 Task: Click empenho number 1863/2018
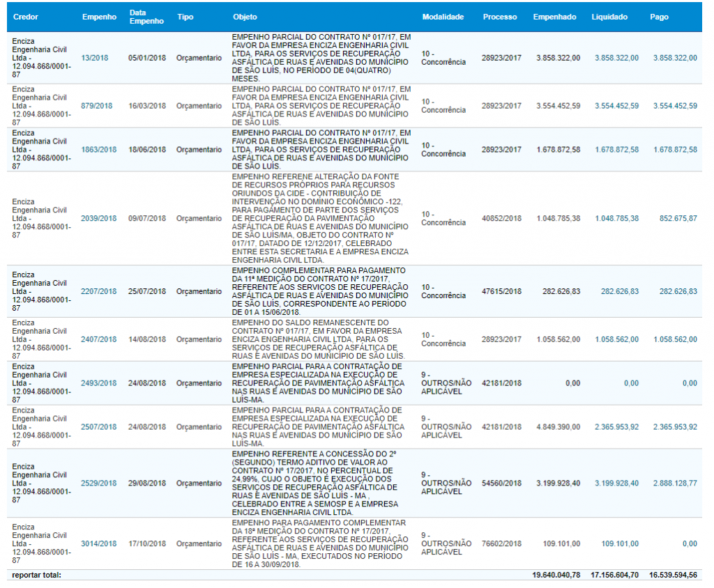tap(98, 150)
